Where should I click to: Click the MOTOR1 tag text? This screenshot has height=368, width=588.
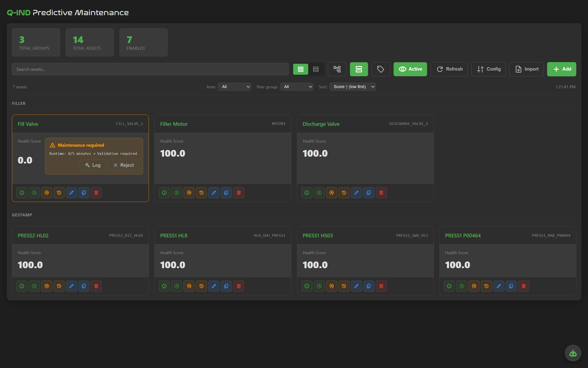[278, 124]
